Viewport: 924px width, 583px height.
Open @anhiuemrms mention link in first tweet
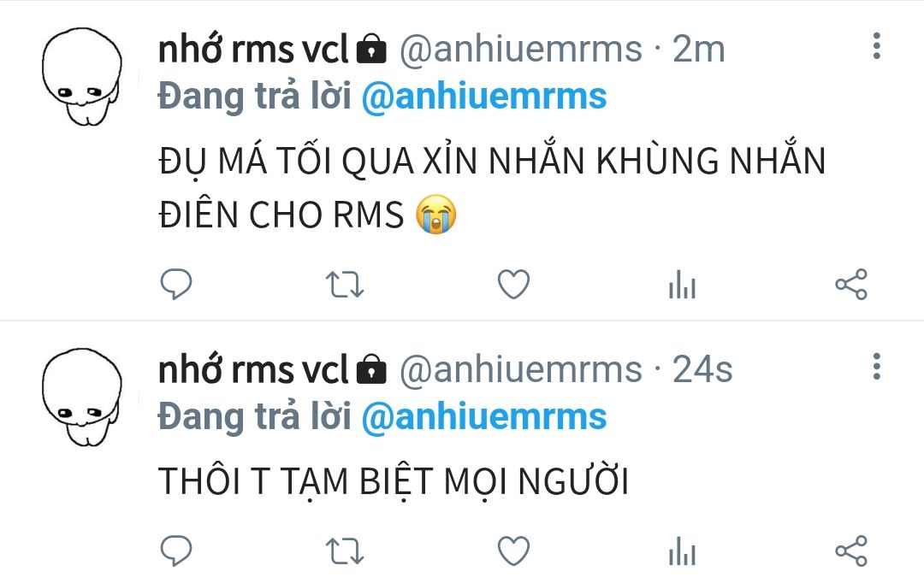(x=483, y=97)
